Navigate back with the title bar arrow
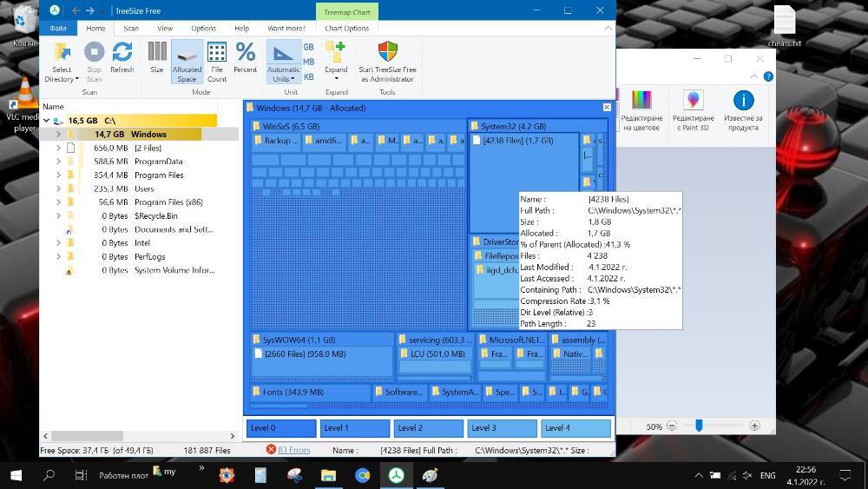 point(76,10)
